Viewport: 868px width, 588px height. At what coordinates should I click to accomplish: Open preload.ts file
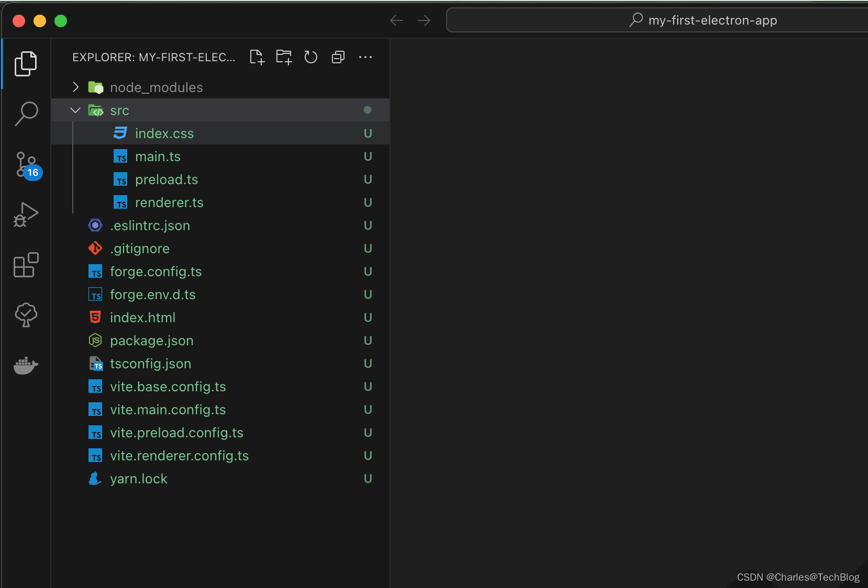pyautogui.click(x=220, y=179)
